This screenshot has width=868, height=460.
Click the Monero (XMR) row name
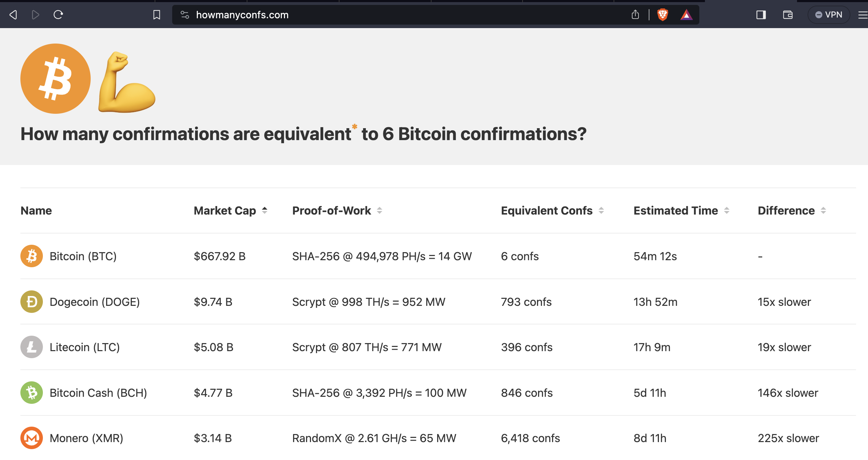(86, 438)
